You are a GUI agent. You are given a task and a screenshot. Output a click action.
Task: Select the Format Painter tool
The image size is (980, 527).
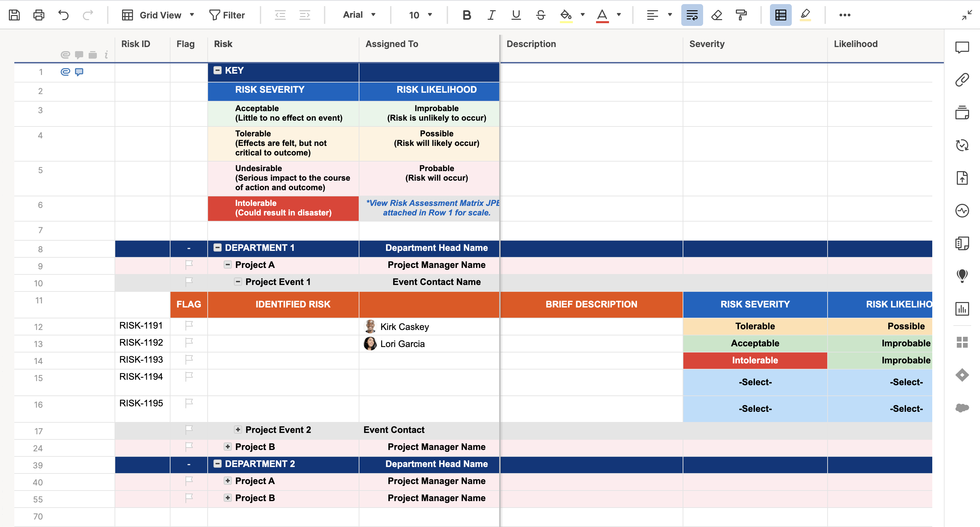[x=741, y=15]
